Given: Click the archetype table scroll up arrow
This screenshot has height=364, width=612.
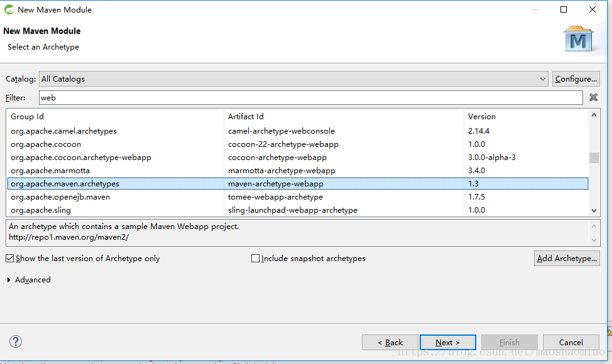Looking at the screenshot, I should (594, 115).
